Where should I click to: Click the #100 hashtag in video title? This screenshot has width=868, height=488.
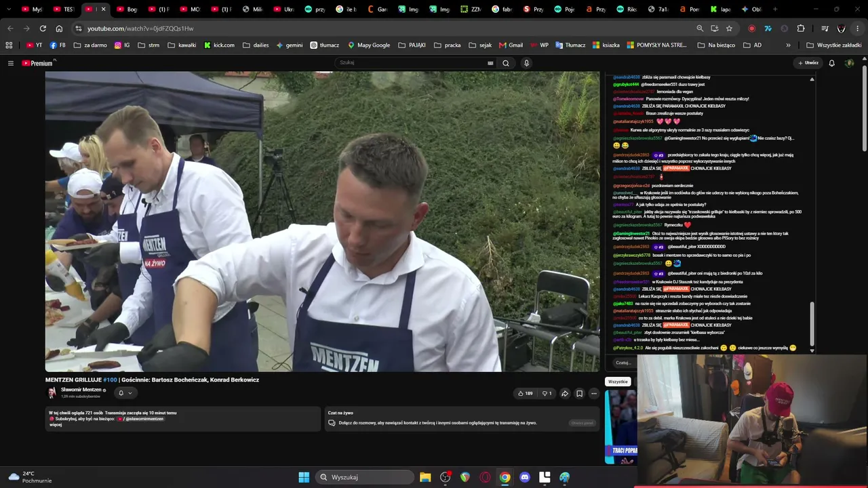pyautogui.click(x=110, y=380)
